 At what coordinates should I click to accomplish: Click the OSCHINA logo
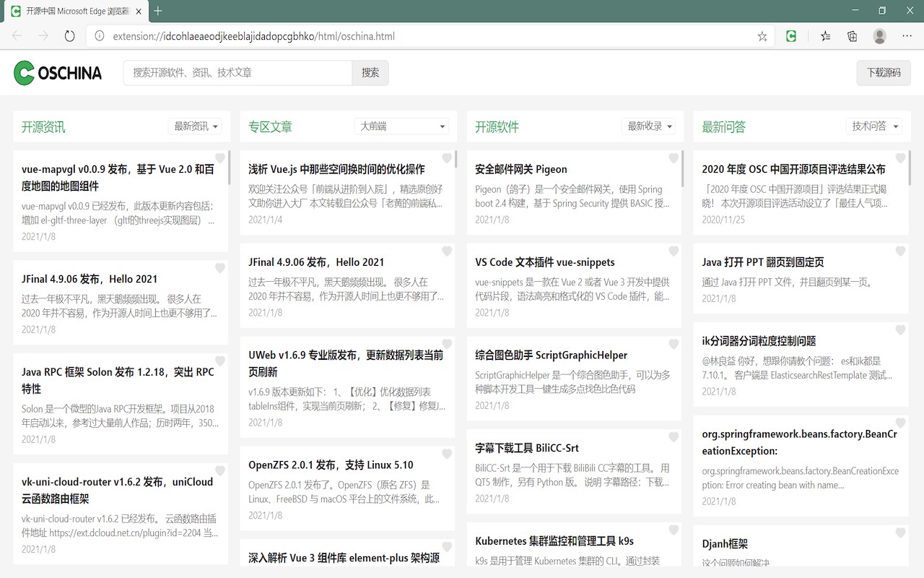point(58,72)
